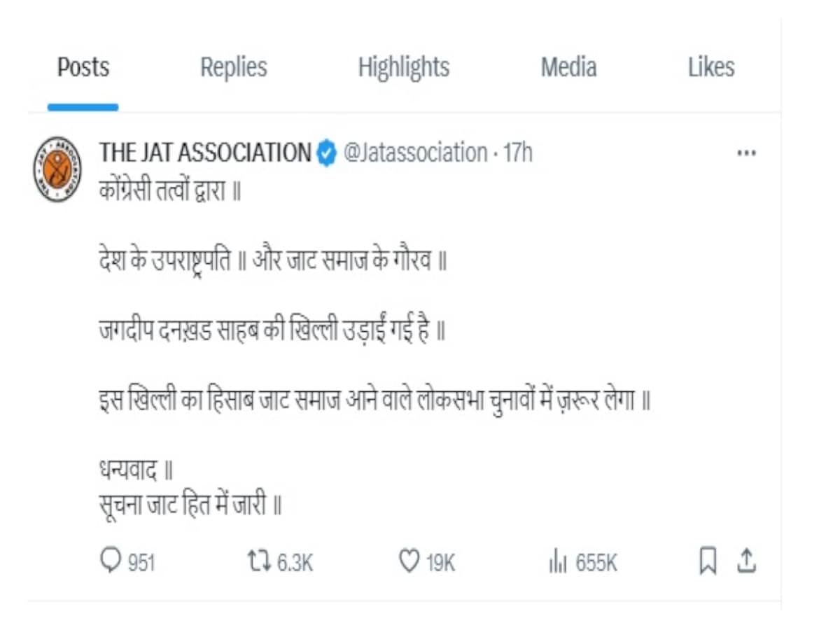This screenshot has width=840, height=630.
Task: Open the Jat Association profile avatar
Action: click(57, 169)
